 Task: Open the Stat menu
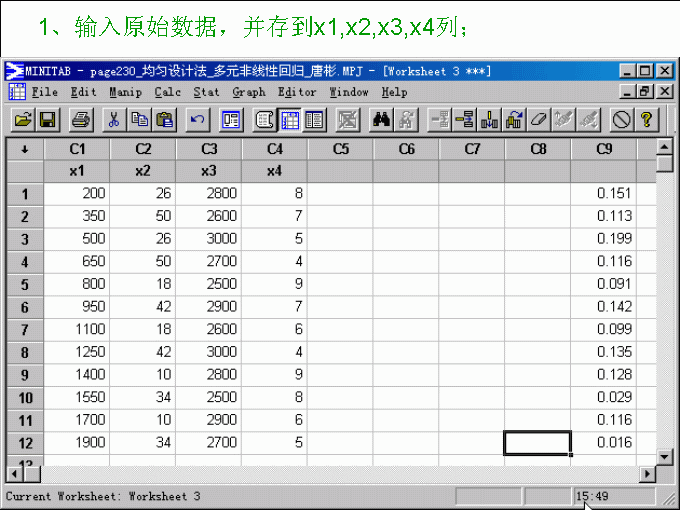206,92
